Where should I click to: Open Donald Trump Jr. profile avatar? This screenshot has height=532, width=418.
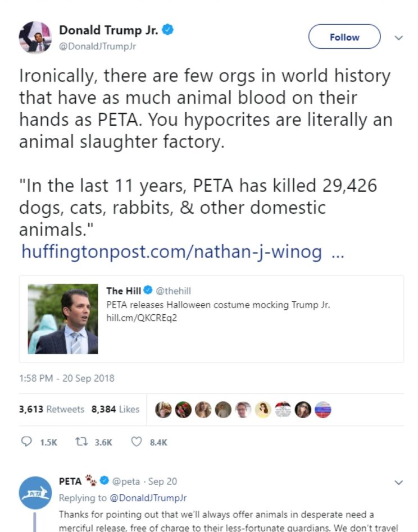coord(35,38)
